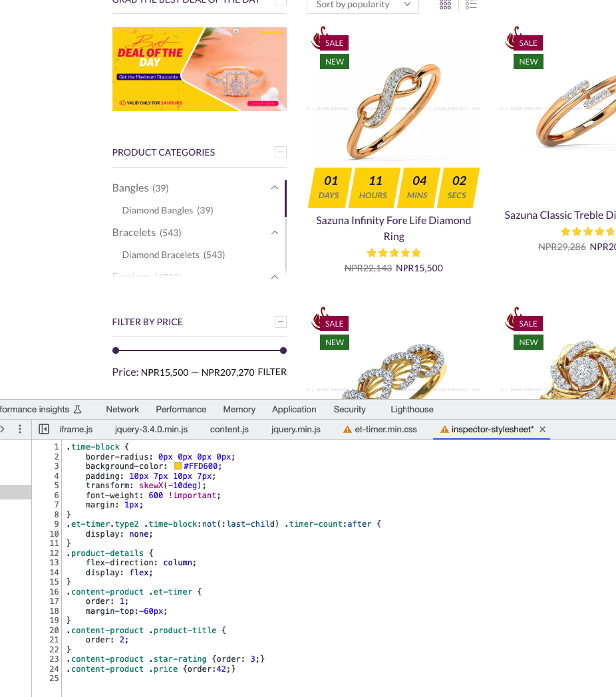616x697 pixels.
Task: Click the struck-through price NPR29,286
Action: [561, 247]
